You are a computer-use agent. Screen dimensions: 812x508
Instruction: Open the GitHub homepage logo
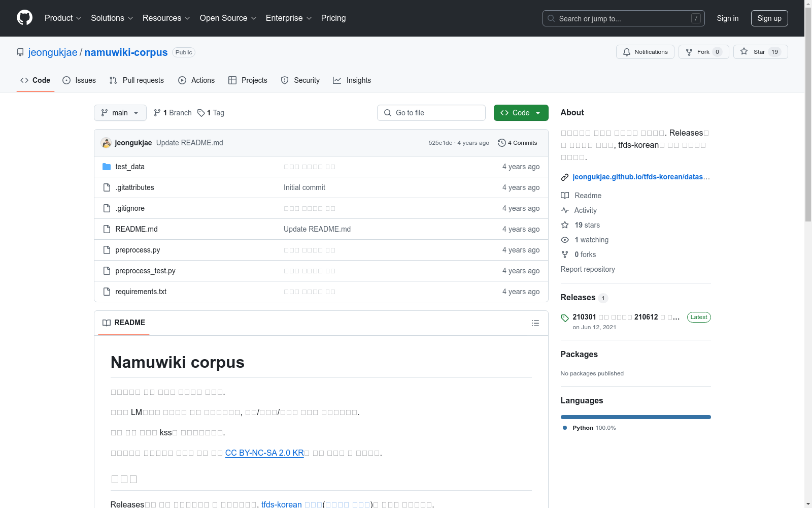[x=24, y=18]
